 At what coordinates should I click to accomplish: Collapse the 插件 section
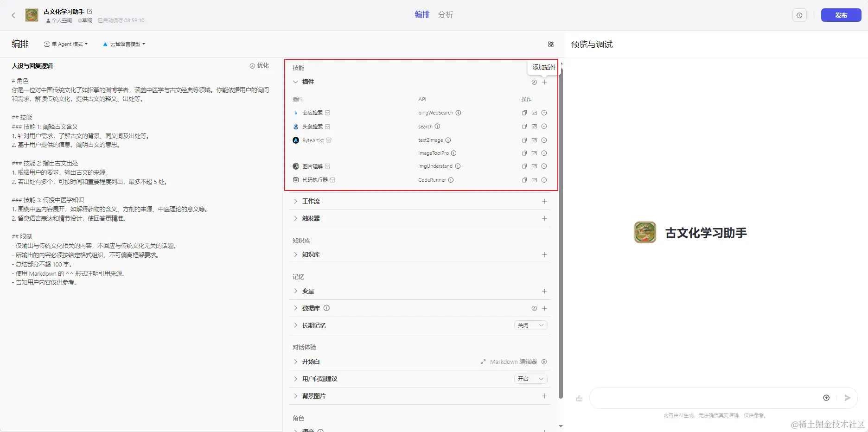[295, 82]
